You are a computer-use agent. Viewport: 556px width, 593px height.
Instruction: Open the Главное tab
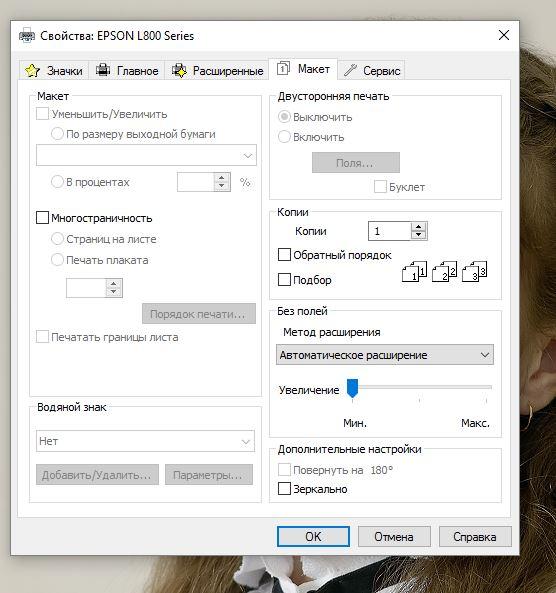point(127,70)
